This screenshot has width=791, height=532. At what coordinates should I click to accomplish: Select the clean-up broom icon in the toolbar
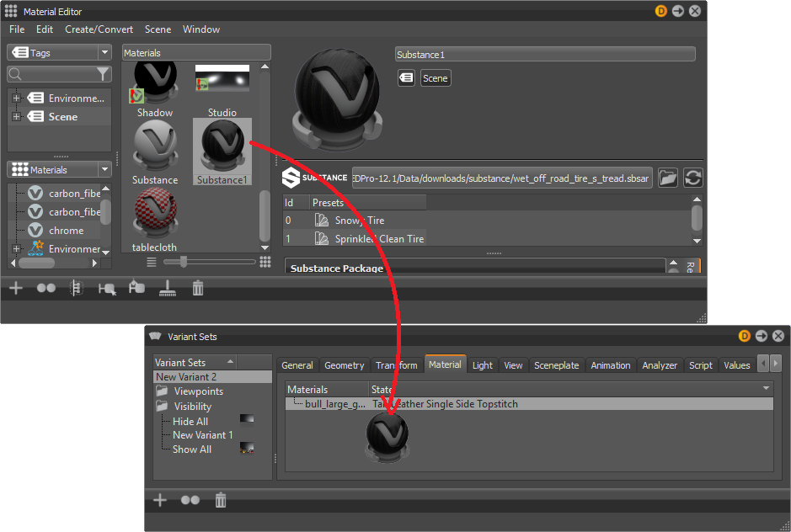click(167, 288)
